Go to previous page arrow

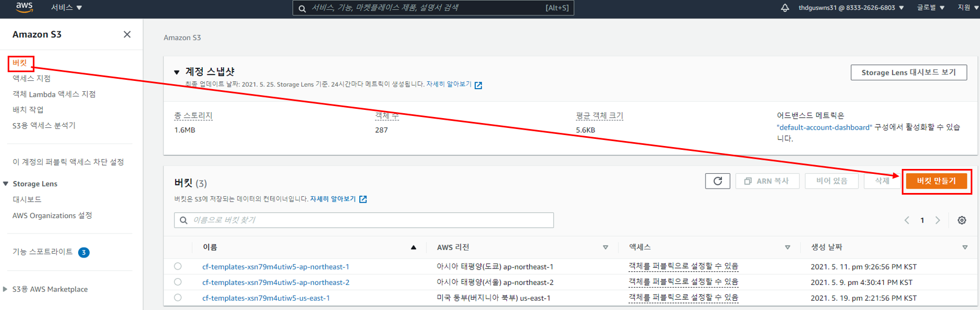907,220
